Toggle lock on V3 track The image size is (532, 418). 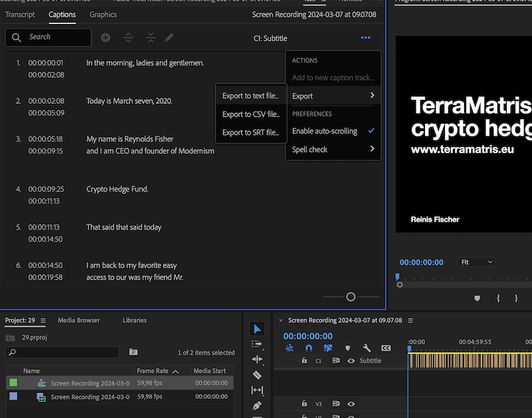pos(304,404)
